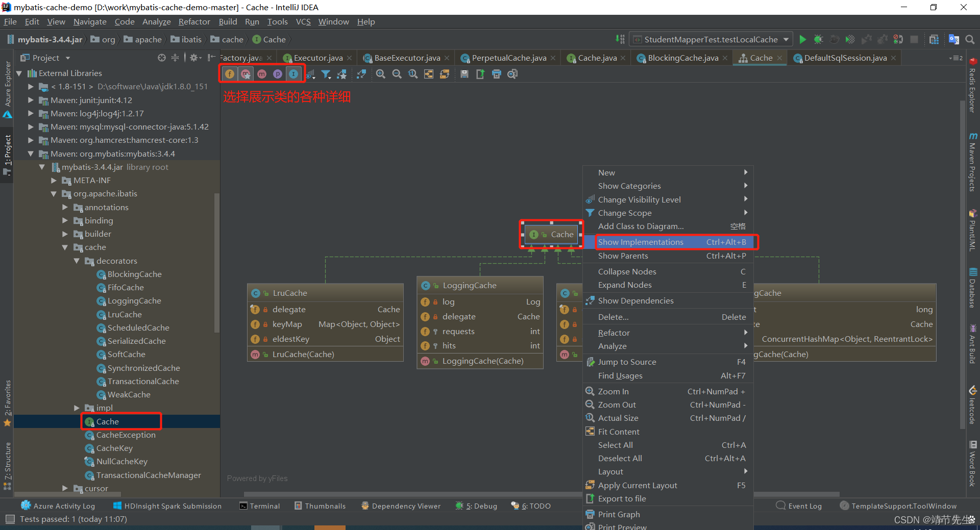Choose Show Implementations in context menu
The height and width of the screenshot is (530, 980).
669,242
